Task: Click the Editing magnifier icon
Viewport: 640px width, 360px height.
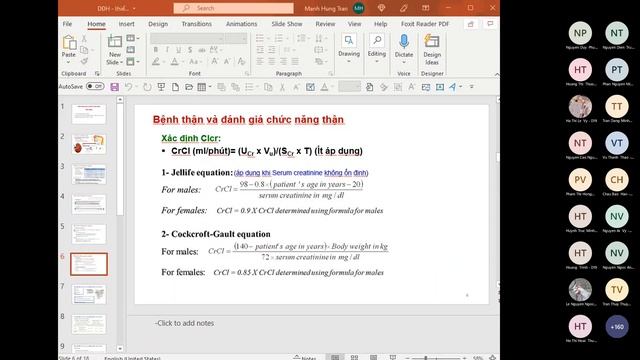Action: pos(377,41)
